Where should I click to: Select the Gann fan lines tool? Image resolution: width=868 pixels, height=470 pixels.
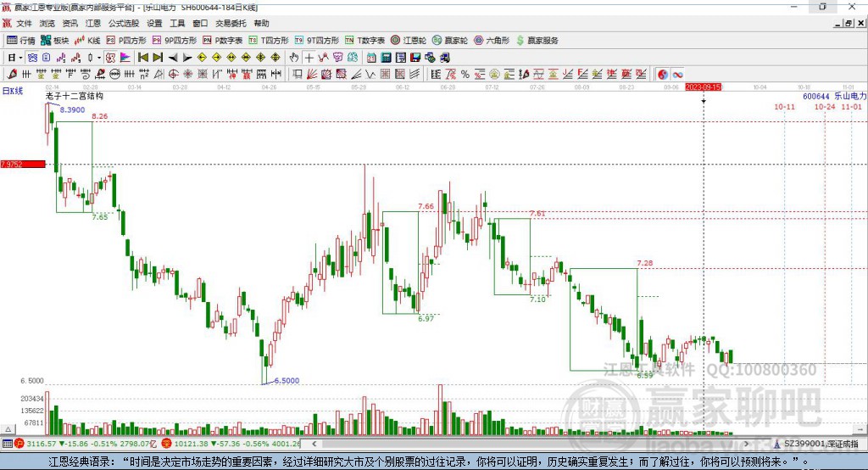tap(314, 75)
